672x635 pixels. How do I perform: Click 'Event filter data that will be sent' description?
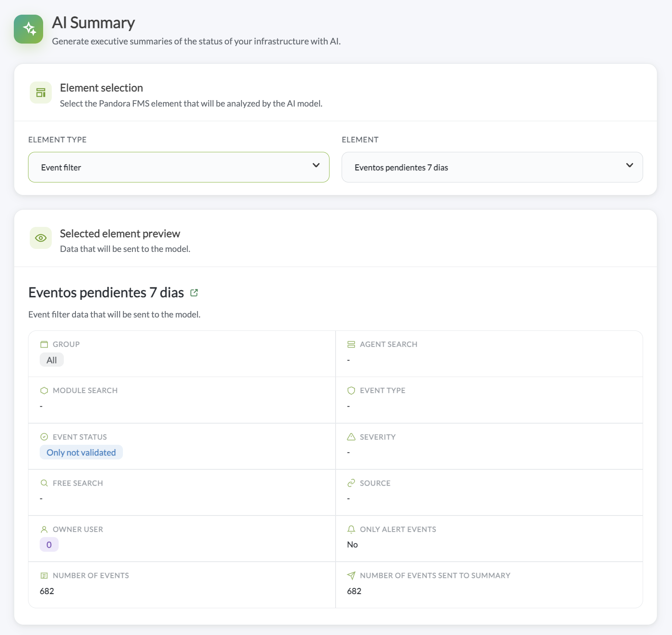pyautogui.click(x=114, y=314)
